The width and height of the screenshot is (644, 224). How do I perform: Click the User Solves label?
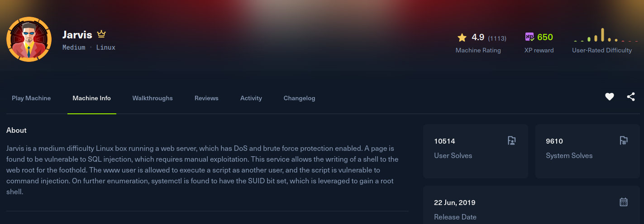[x=453, y=155]
